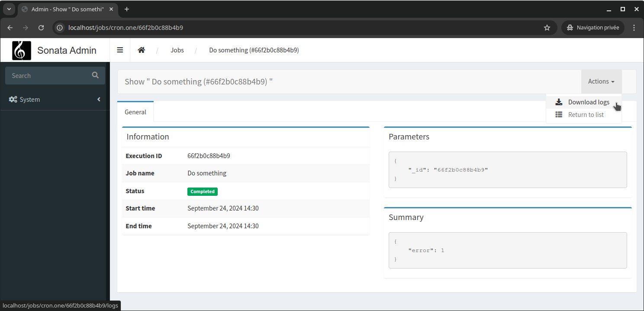Click the search magnifier icon in sidebar

click(x=95, y=75)
